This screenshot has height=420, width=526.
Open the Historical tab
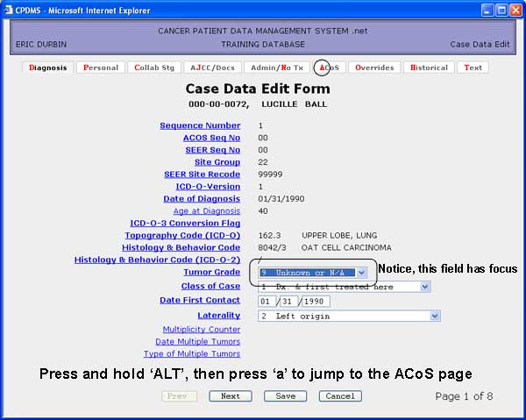click(429, 68)
